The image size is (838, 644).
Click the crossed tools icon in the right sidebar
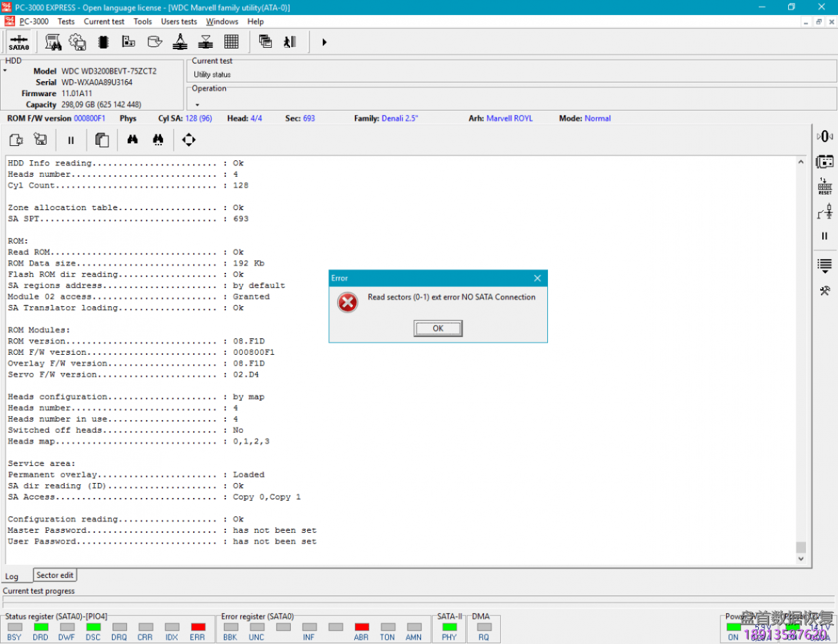pos(824,291)
